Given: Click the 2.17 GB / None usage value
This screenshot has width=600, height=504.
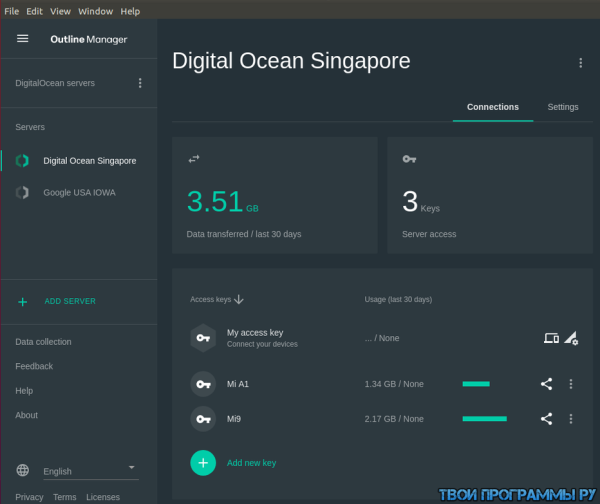Looking at the screenshot, I should [x=394, y=419].
